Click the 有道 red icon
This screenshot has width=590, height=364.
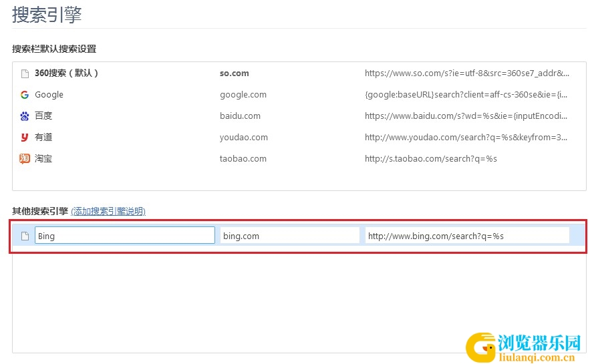pyautogui.click(x=25, y=138)
